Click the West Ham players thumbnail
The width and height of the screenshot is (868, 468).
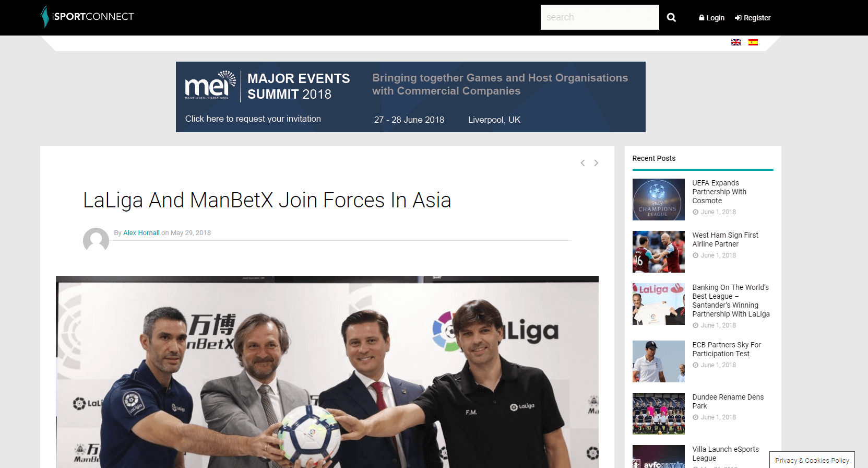click(658, 252)
